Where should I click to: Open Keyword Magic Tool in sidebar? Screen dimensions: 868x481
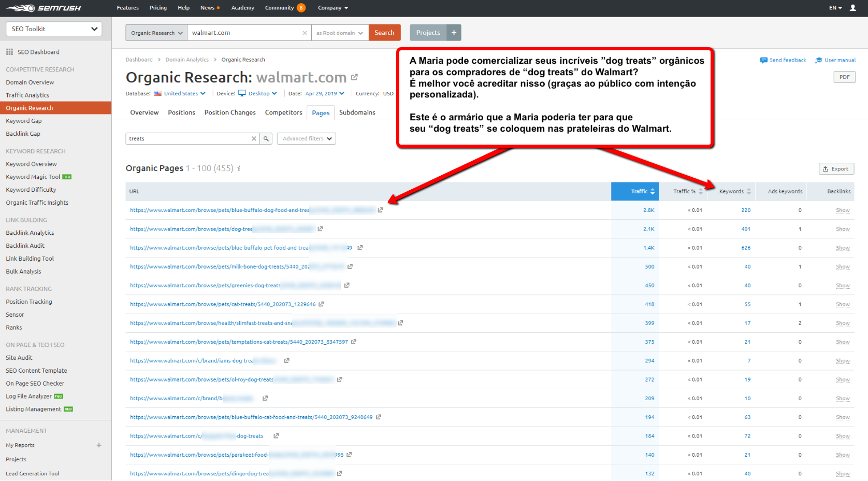pos(33,177)
